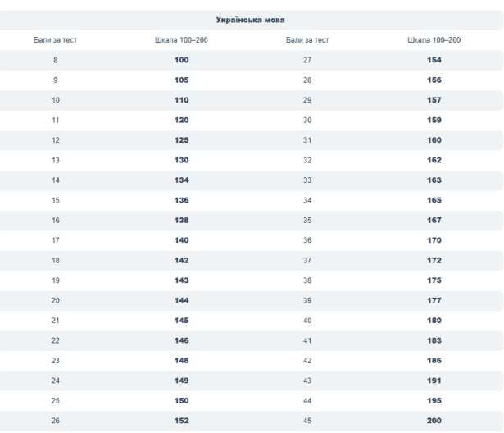Screen dimensions: 504x433
Task: Click test score 45 cell
Action: 307,421
